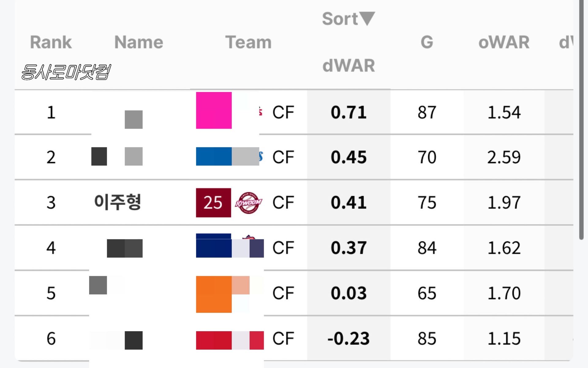588x368 pixels.
Task: Click the 2.59 oWAR value cell
Action: [504, 157]
